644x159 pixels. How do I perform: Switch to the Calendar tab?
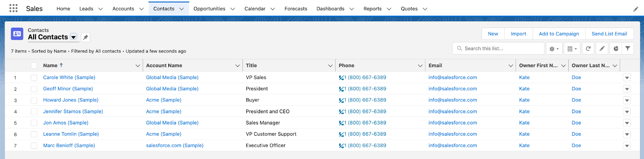[x=255, y=9]
